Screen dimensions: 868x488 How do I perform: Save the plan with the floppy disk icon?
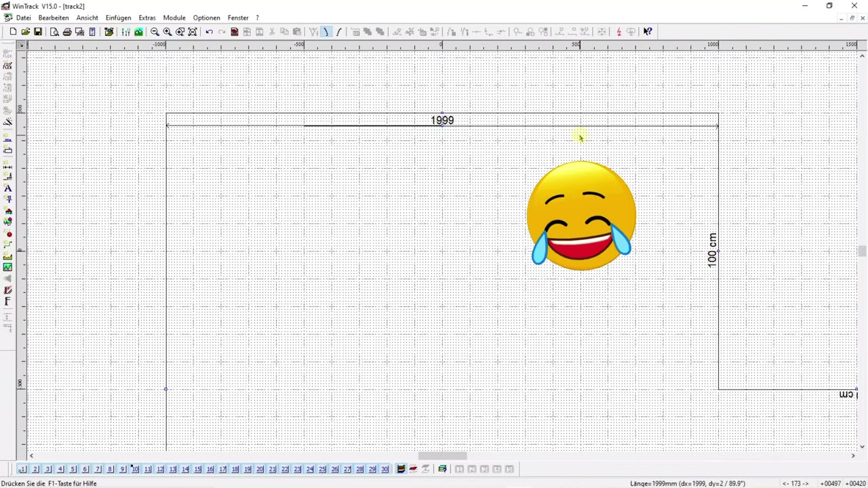(38, 32)
